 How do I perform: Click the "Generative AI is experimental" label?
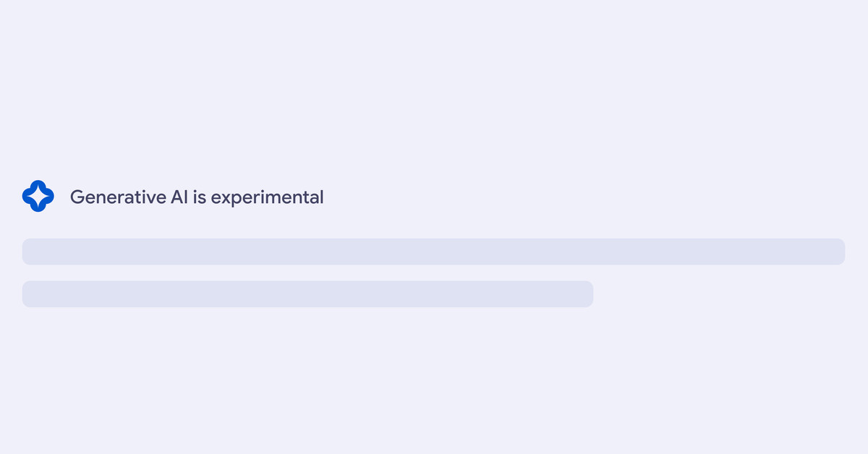[197, 197]
